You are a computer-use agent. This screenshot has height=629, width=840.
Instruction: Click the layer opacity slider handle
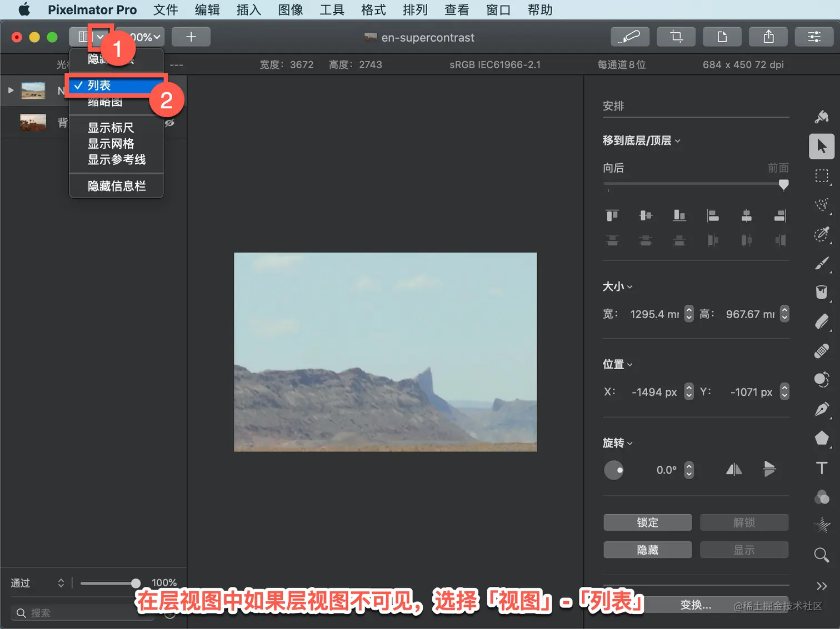click(136, 583)
